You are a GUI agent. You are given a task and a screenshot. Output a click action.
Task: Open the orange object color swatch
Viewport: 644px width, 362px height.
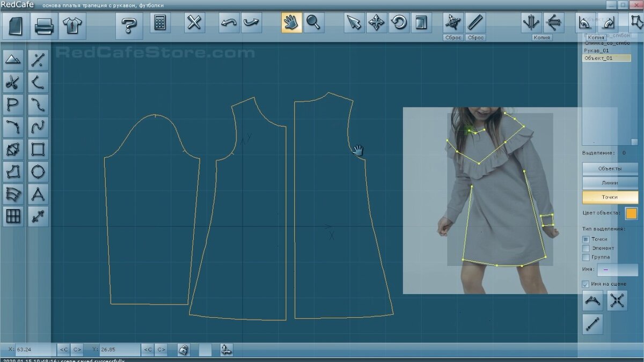click(631, 213)
